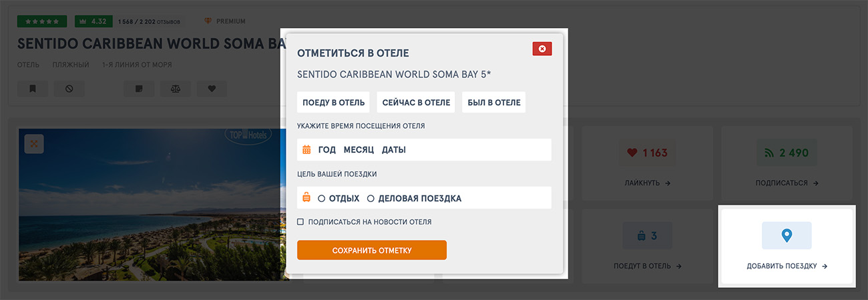Select the ОТДЫХ radio option
The height and width of the screenshot is (300, 868).
coord(339,198)
